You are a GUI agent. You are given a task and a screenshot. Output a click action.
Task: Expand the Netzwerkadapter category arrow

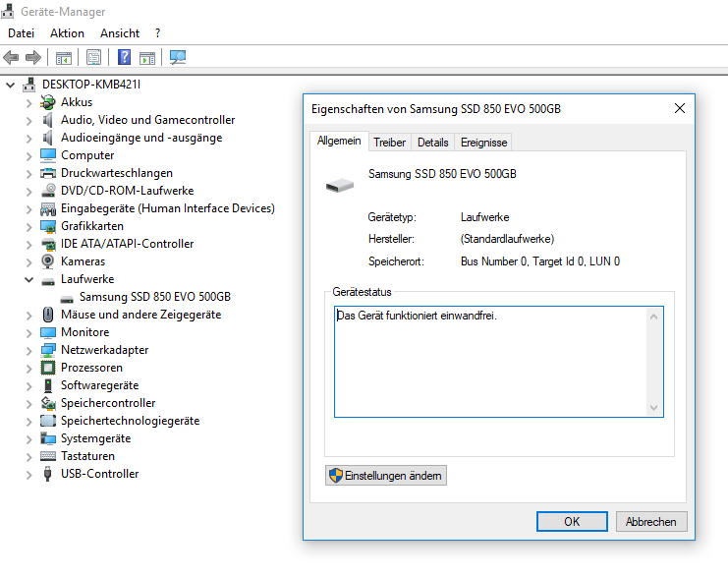[x=28, y=351]
